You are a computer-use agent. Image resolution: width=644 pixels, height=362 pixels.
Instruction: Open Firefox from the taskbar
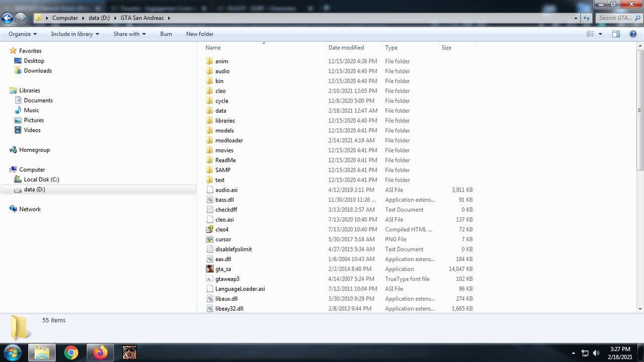click(101, 352)
